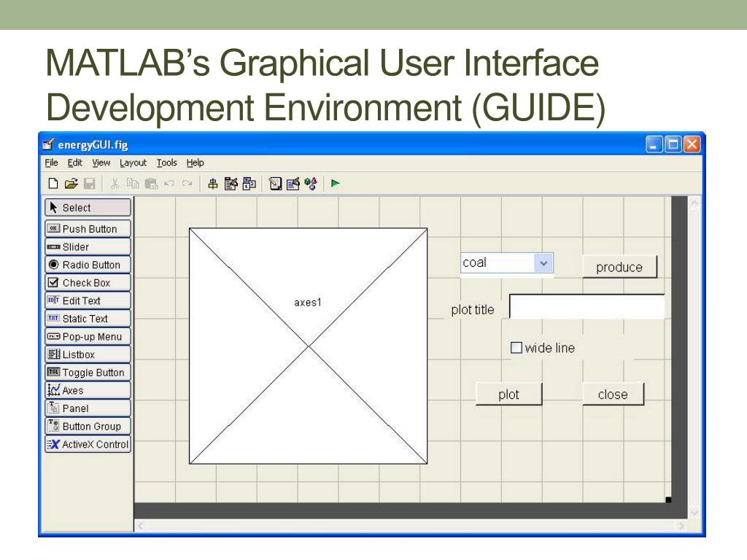
Task: Pick the Listbox component tool
Action: tap(88, 354)
